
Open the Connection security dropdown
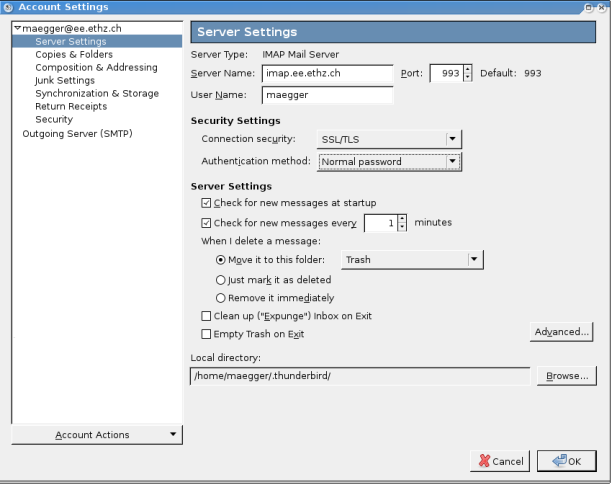389,139
